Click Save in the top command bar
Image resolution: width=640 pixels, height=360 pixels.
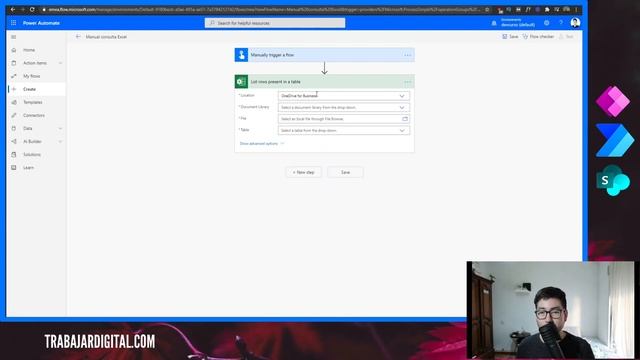pos(510,37)
